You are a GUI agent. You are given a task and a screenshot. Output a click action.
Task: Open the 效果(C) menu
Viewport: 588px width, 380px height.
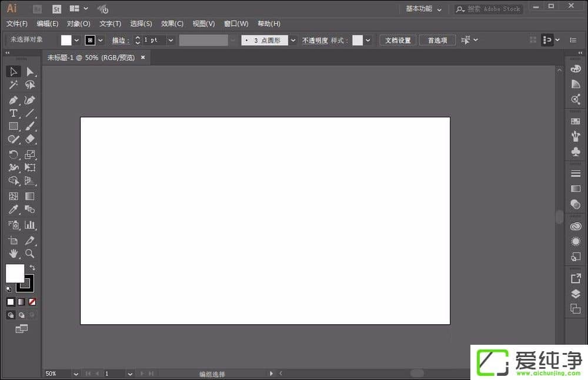coord(172,23)
